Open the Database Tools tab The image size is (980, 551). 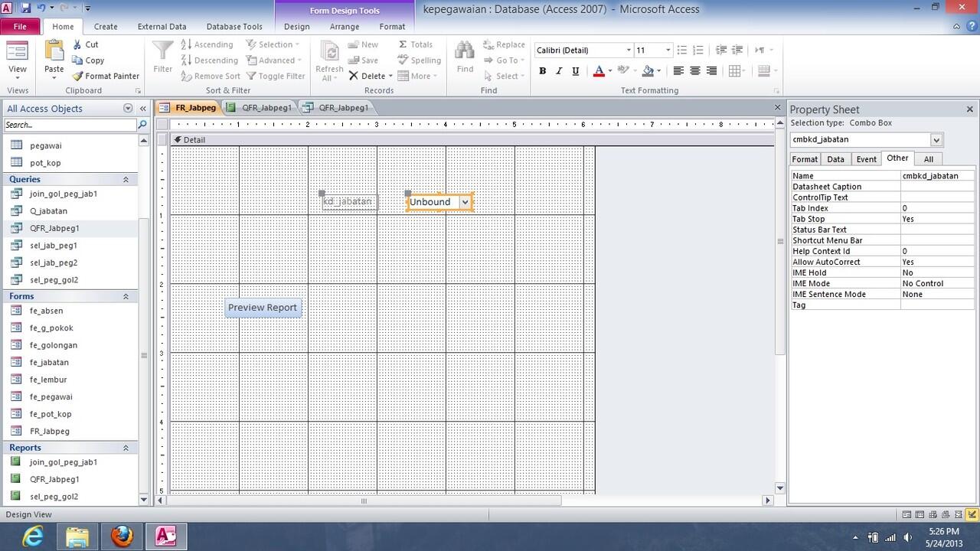click(x=234, y=26)
